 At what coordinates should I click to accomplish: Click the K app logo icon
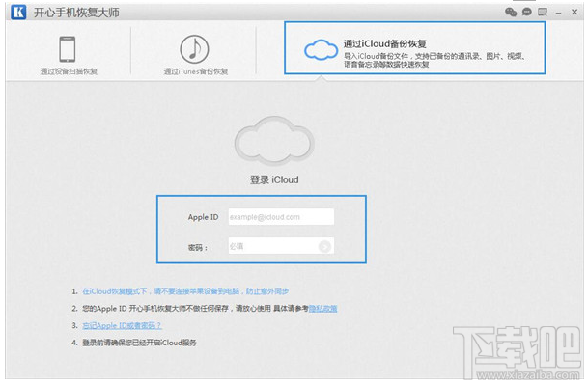pyautogui.click(x=18, y=12)
